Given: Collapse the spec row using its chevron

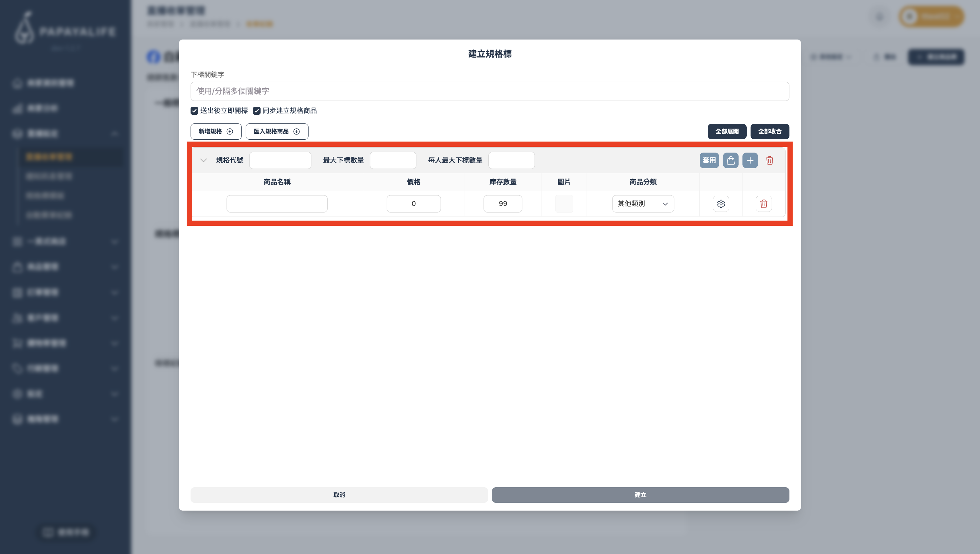Looking at the screenshot, I should coord(204,160).
